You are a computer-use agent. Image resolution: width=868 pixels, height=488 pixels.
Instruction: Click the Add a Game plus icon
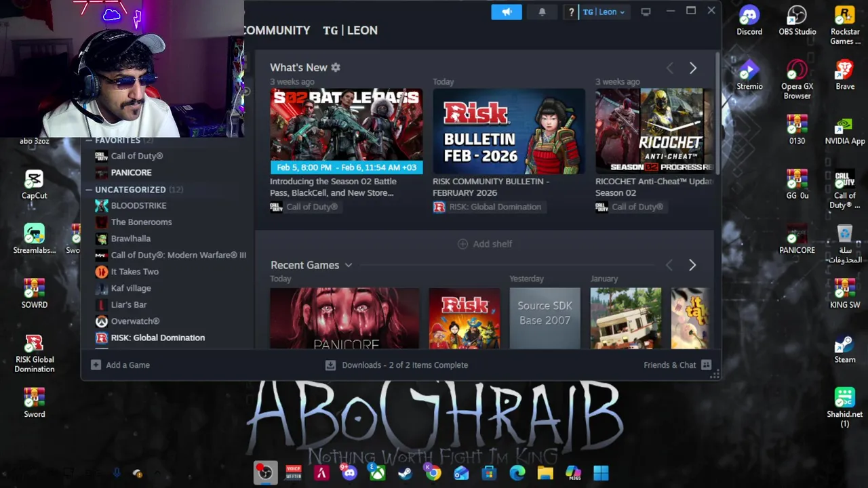click(96, 365)
